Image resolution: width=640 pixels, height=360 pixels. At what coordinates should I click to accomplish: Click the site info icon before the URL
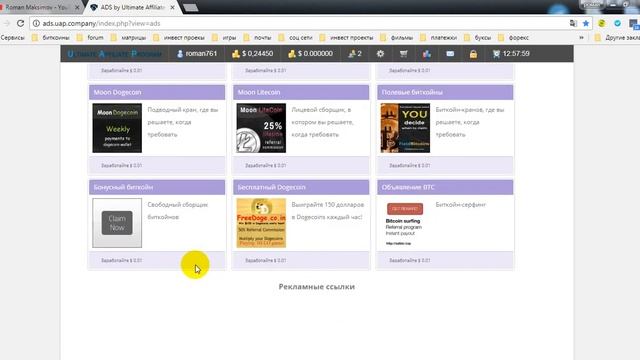[x=36, y=23]
